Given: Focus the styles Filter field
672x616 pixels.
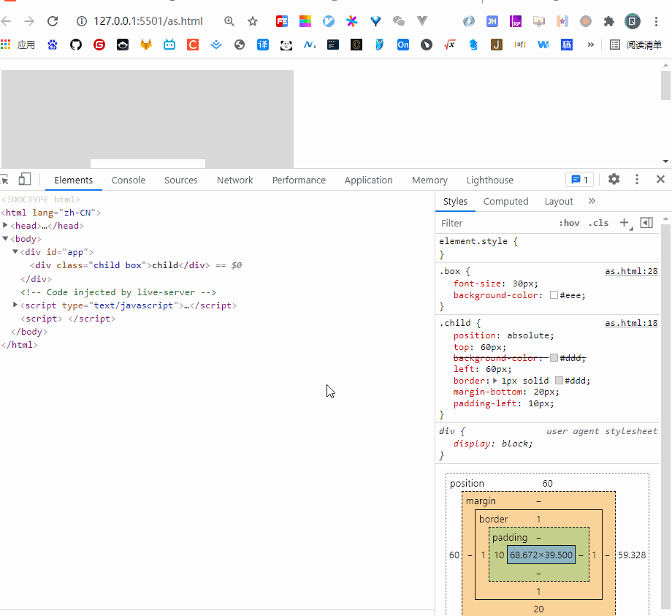Looking at the screenshot, I should [495, 224].
